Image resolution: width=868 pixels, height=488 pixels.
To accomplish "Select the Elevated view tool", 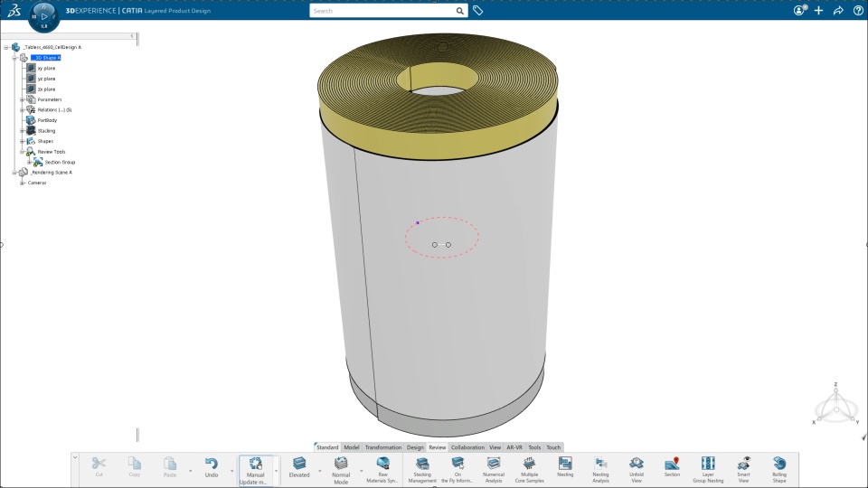I will click(x=299, y=466).
